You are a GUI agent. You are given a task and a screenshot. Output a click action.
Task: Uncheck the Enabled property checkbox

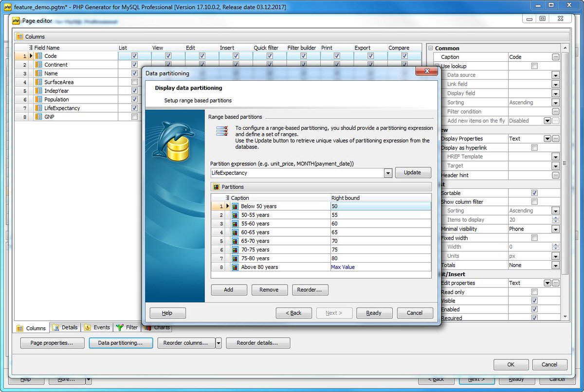click(534, 309)
